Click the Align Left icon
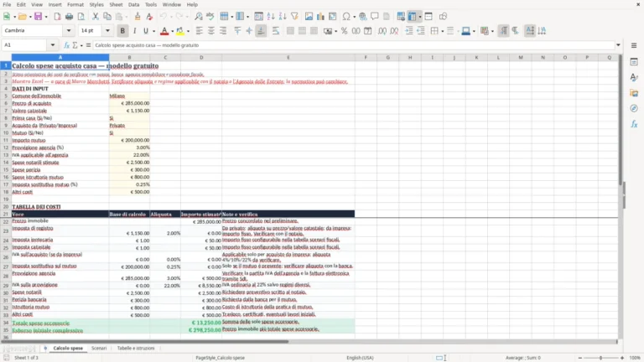Viewport: 644px width, 362px height. [200, 31]
